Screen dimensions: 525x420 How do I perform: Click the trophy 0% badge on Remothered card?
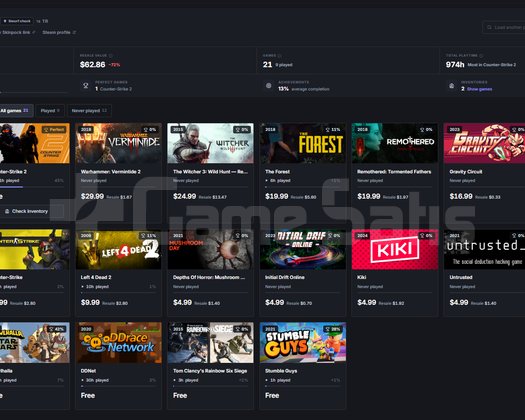coord(426,130)
